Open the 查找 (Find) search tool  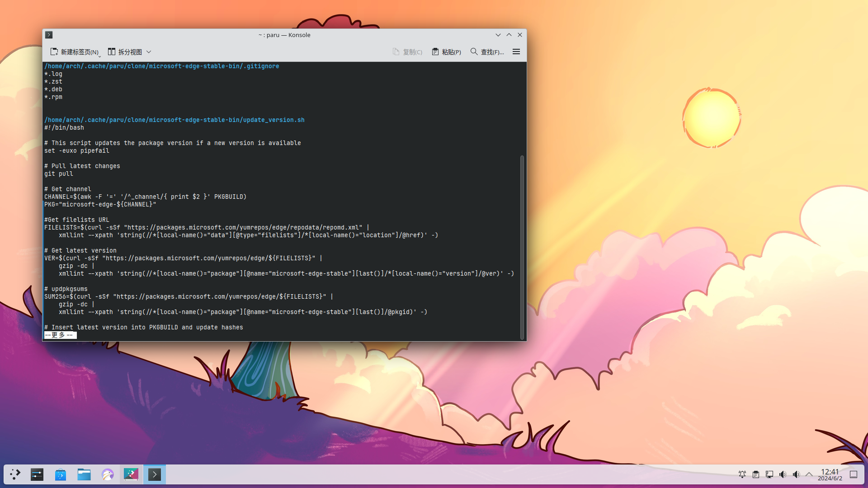(487, 52)
